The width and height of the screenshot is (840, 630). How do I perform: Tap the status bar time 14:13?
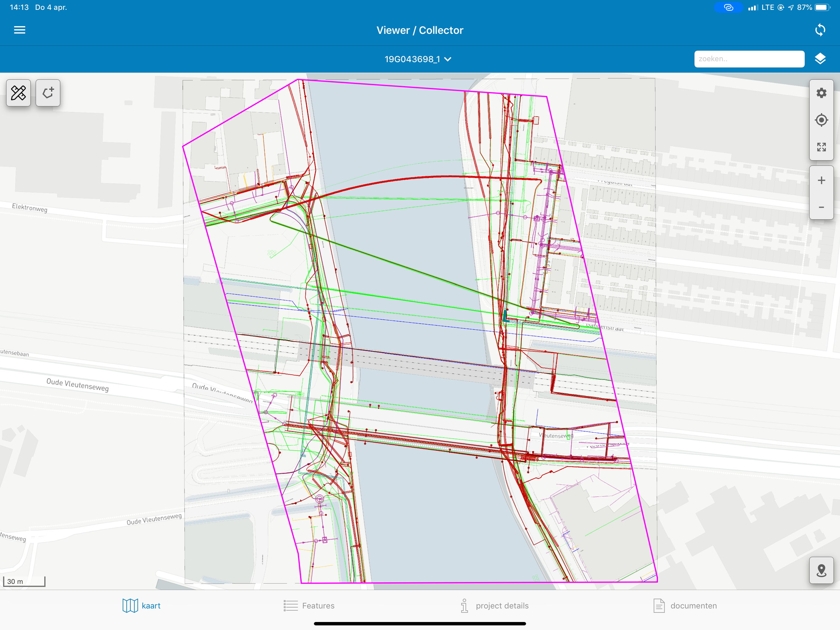[19, 7]
